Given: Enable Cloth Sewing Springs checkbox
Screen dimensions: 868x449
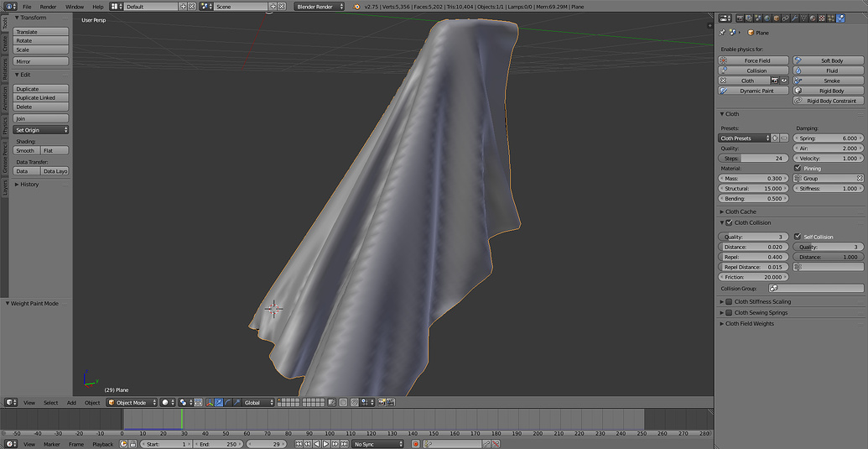Looking at the screenshot, I should click(729, 312).
